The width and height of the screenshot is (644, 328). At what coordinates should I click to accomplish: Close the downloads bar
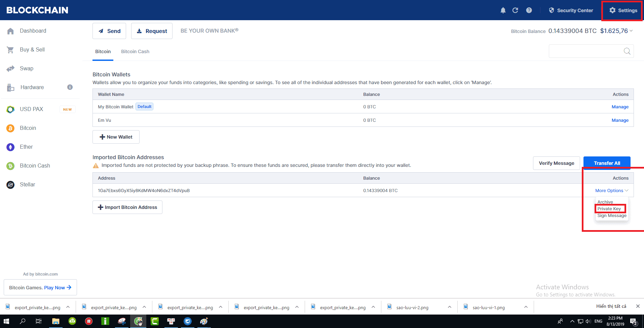638,306
